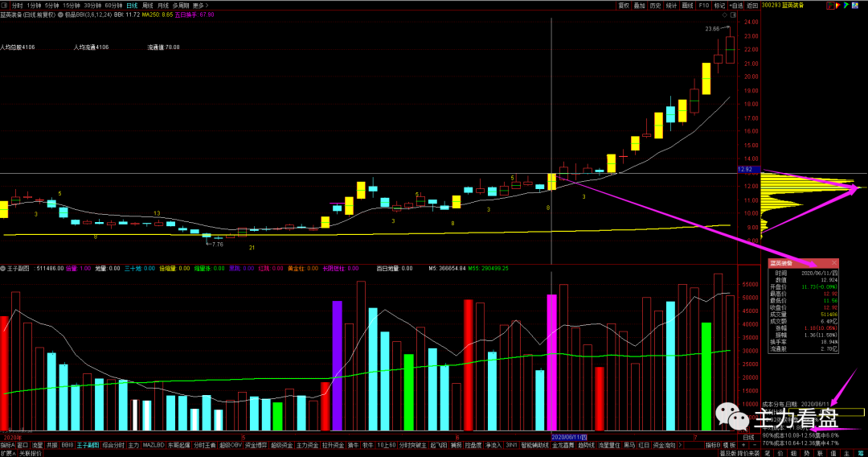Select the 资金博弈 indicator tab

pyautogui.click(x=256, y=446)
